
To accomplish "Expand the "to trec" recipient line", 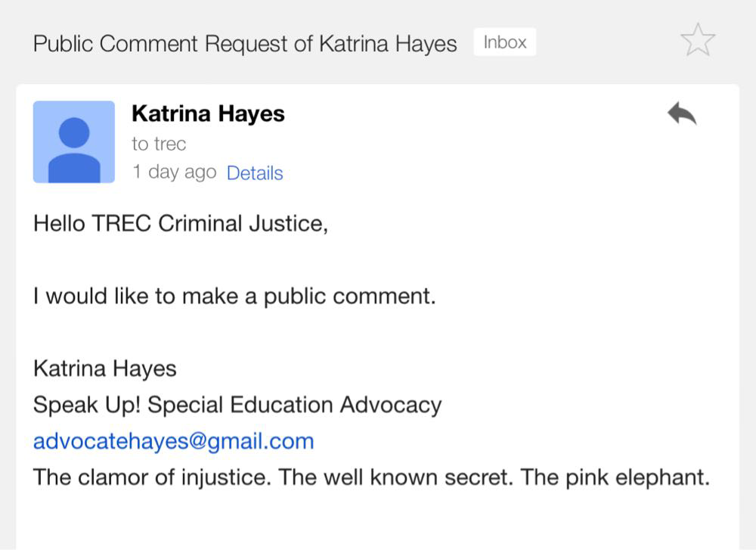I will tap(159, 144).
